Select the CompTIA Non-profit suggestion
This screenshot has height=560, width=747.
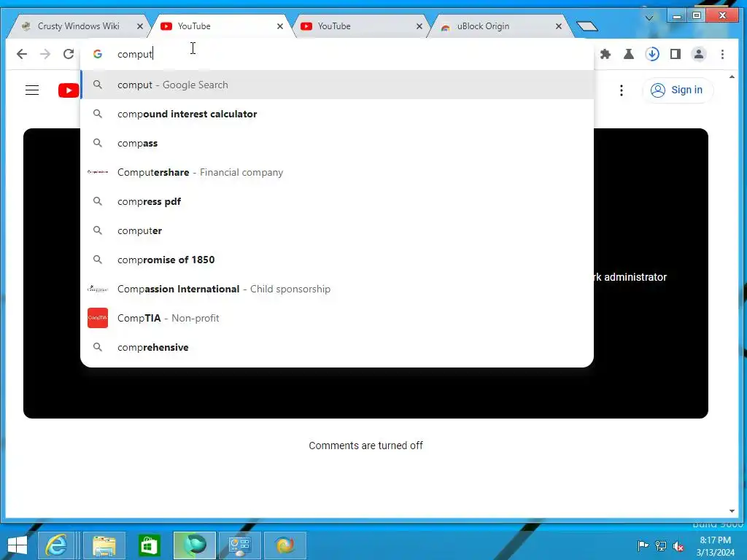pyautogui.click(x=337, y=318)
